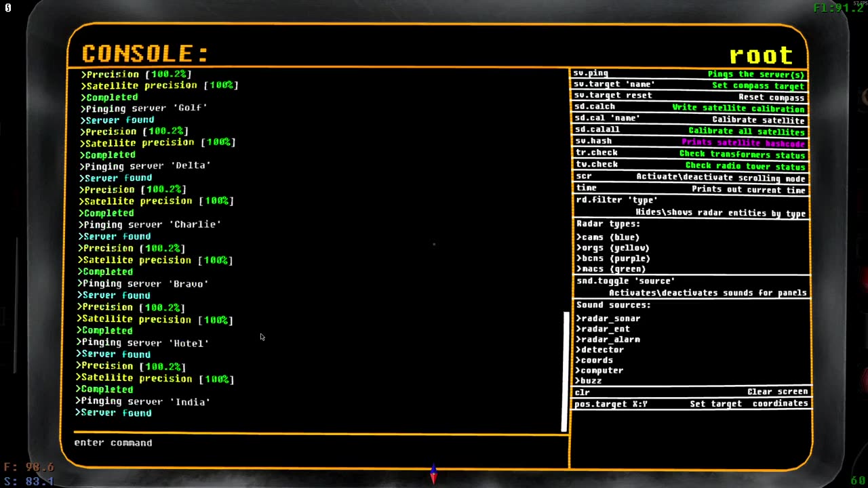The height and width of the screenshot is (488, 868).
Task: Select the clr clear screen command
Action: coord(690,392)
